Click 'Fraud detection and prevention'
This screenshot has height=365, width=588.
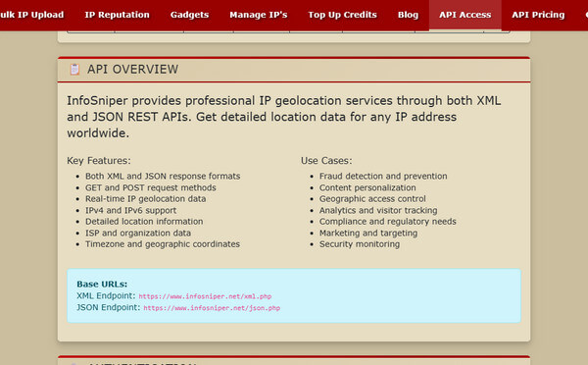383,176
